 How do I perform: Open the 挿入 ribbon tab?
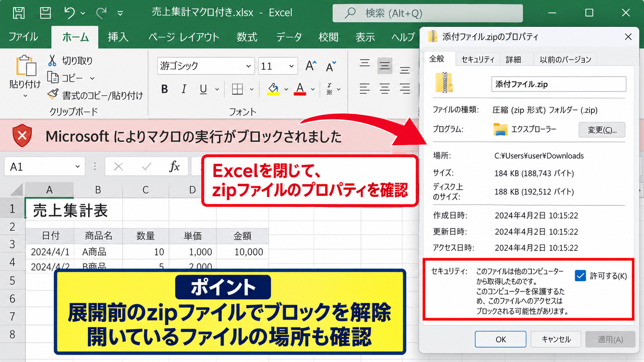point(118,37)
